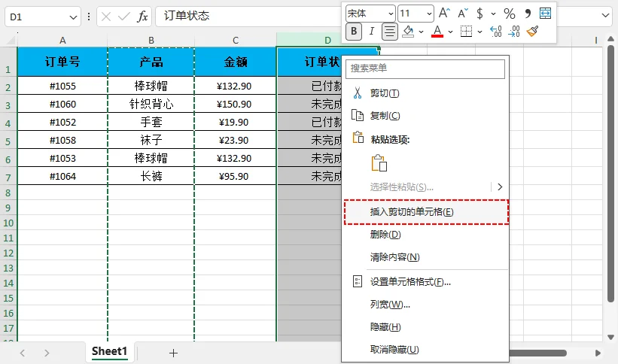618x364 pixels.
Task: Click the icon beside 设置单元格格式(F)
Action: click(358, 281)
